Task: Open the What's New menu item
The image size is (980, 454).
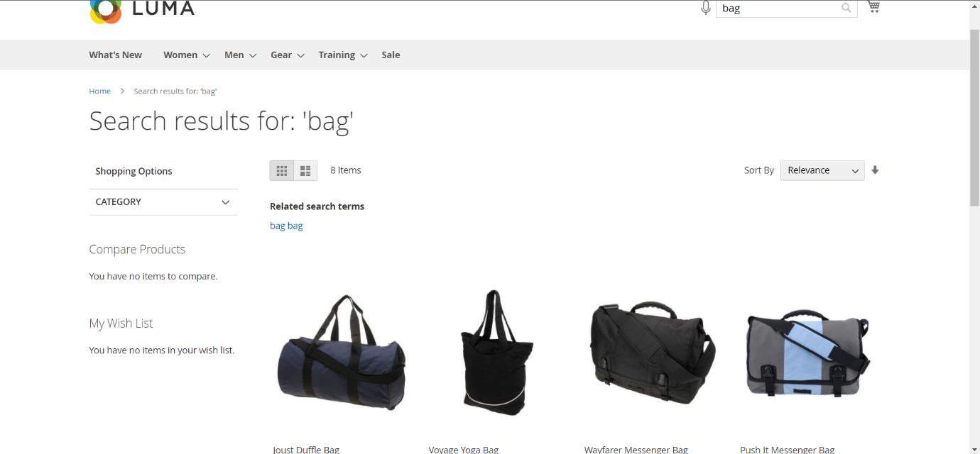Action: [x=115, y=55]
